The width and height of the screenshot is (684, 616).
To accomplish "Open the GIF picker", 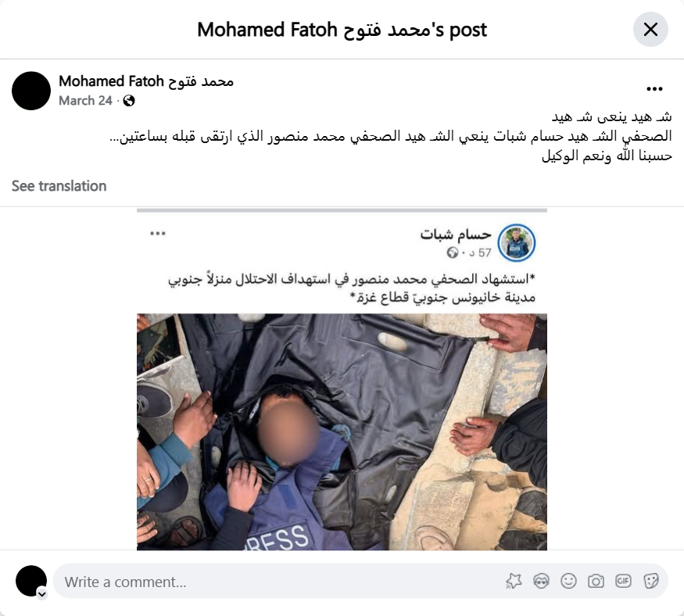I will click(x=623, y=581).
